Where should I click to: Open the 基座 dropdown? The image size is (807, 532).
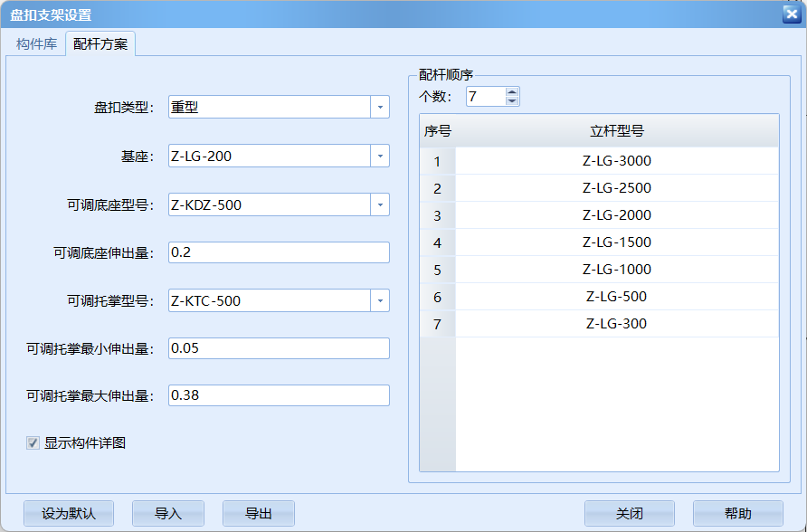tap(381, 156)
